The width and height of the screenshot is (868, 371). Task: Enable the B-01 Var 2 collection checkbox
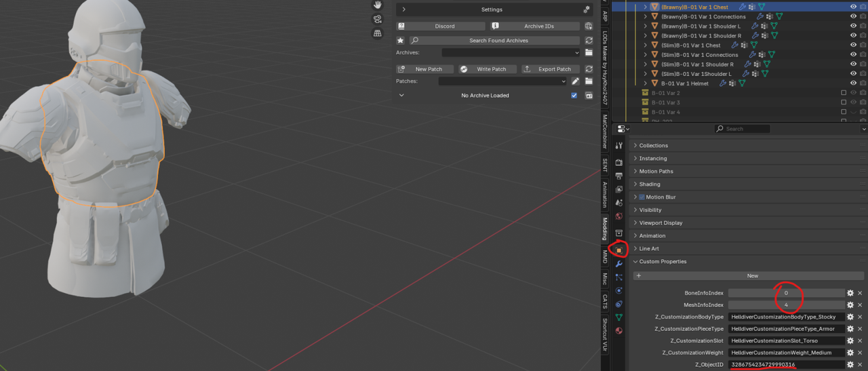[x=844, y=93]
